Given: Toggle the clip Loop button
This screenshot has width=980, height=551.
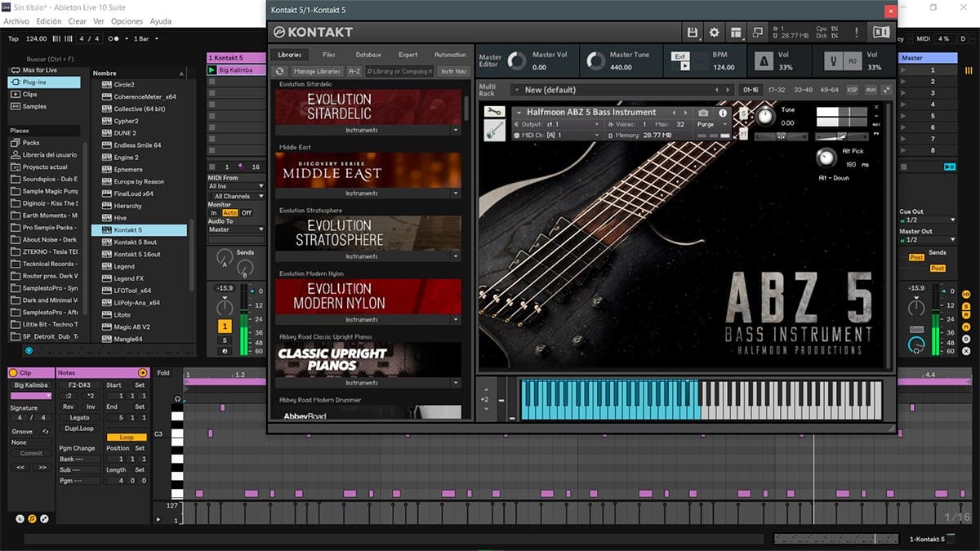Looking at the screenshot, I should tap(127, 438).
